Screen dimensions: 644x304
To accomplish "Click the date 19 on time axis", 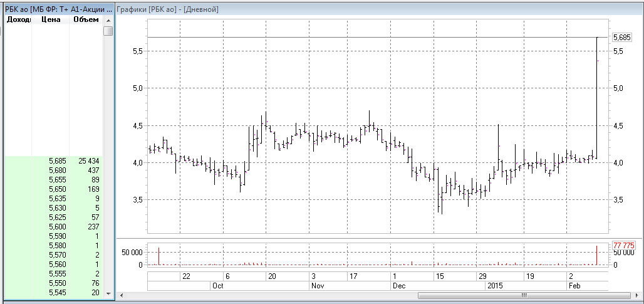I will 529,276.
